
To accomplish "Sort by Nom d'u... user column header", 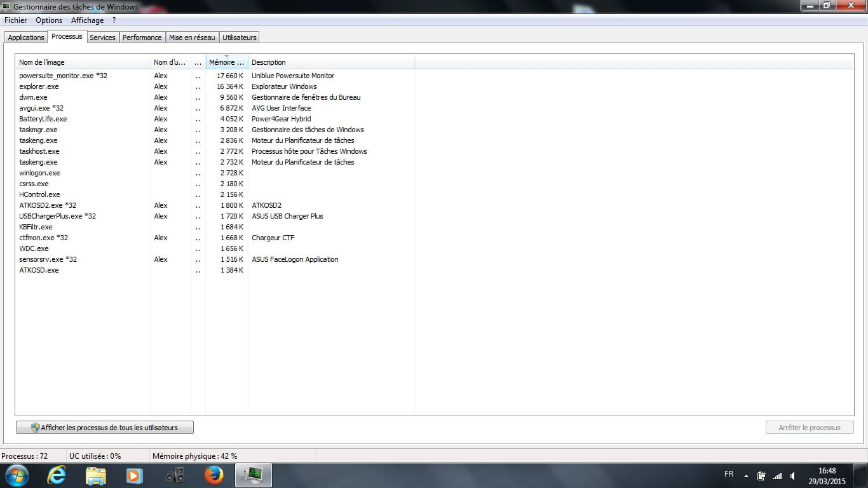I will click(170, 62).
